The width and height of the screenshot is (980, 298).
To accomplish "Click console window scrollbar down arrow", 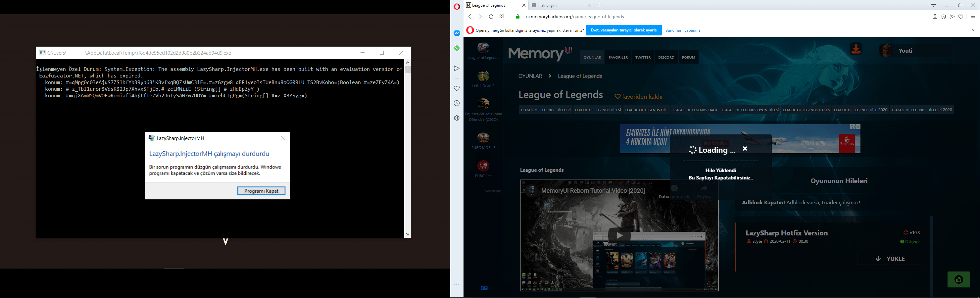I will pyautogui.click(x=408, y=234).
